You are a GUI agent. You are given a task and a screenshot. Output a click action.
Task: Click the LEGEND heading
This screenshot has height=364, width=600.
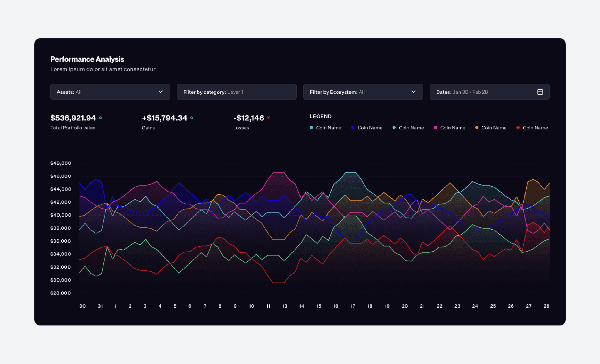(321, 116)
